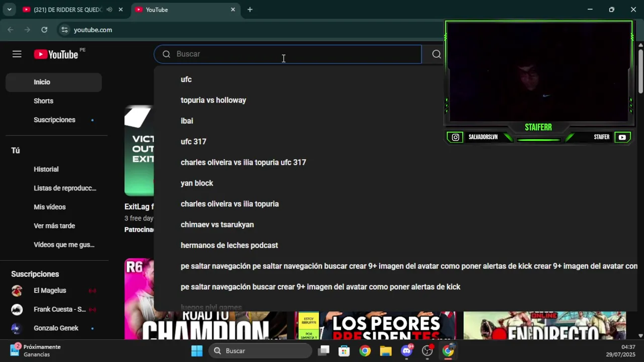Image resolution: width=644 pixels, height=362 pixels.
Task: Click the browser forward arrow
Action: [27, 30]
